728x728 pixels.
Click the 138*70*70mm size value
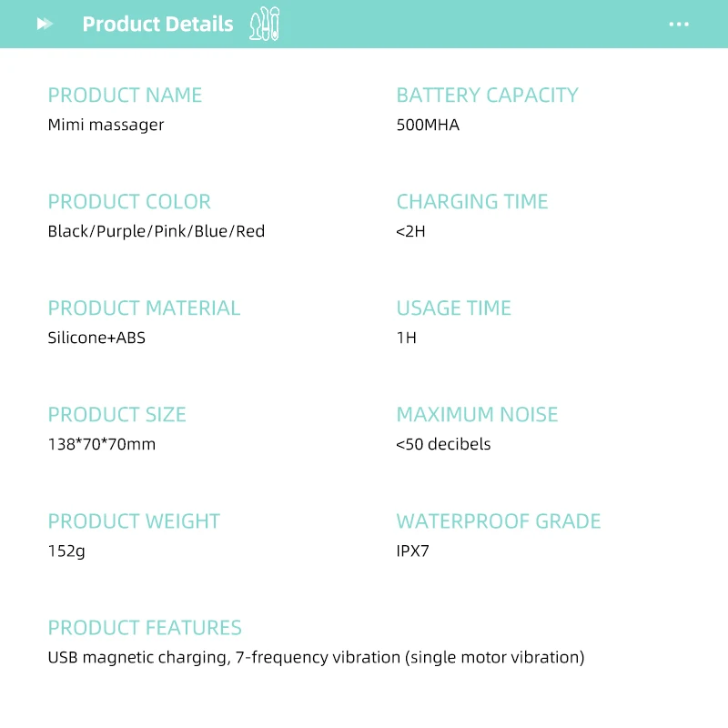(x=102, y=444)
